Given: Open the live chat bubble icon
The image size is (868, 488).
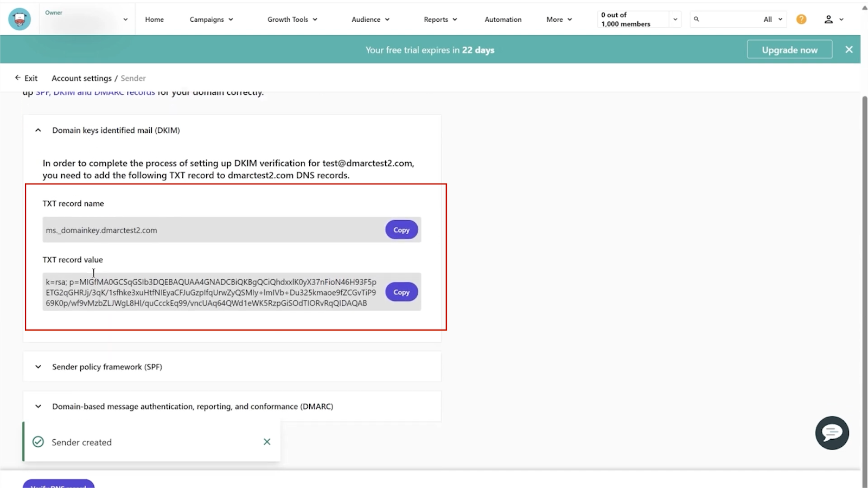Looking at the screenshot, I should tap(832, 433).
